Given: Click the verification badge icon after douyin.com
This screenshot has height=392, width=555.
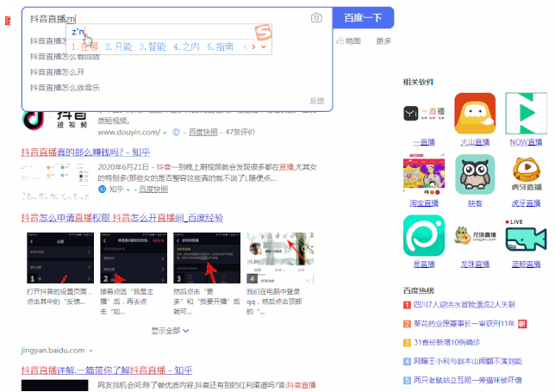Looking at the screenshot, I should click(176, 132).
